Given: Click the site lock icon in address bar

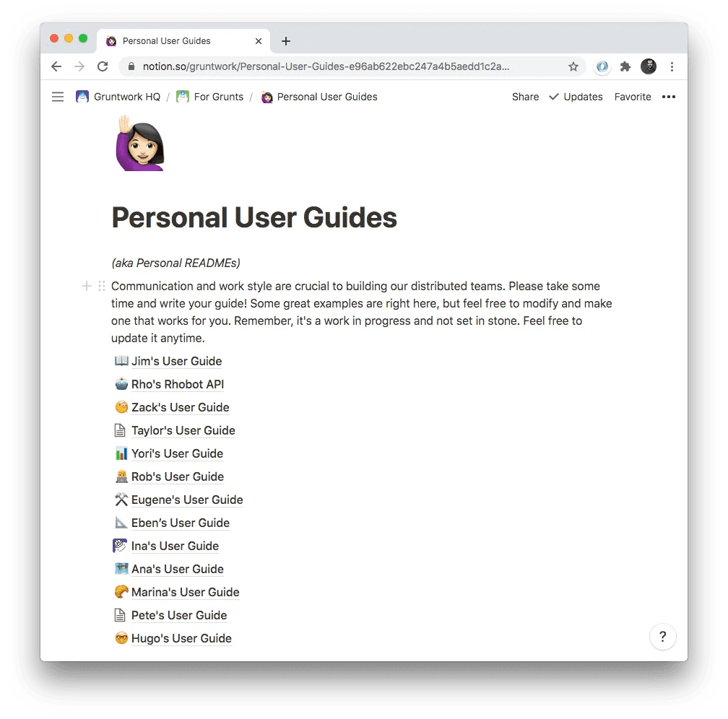Looking at the screenshot, I should tap(131, 66).
